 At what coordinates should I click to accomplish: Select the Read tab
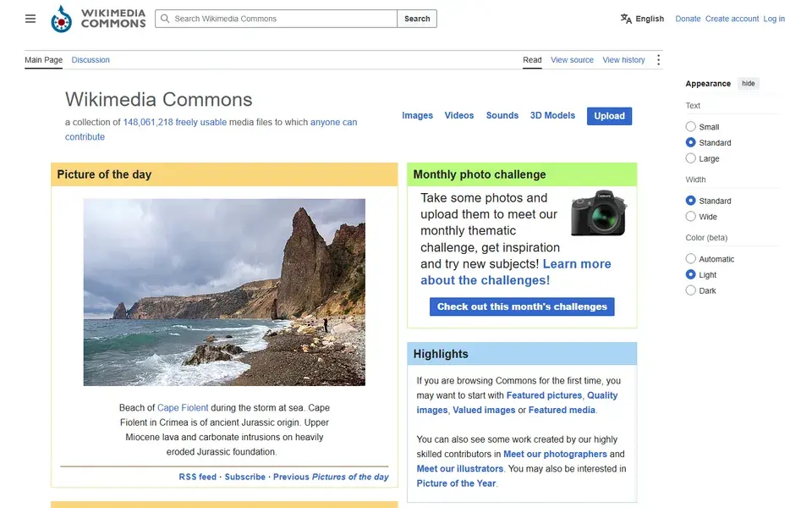click(x=532, y=60)
